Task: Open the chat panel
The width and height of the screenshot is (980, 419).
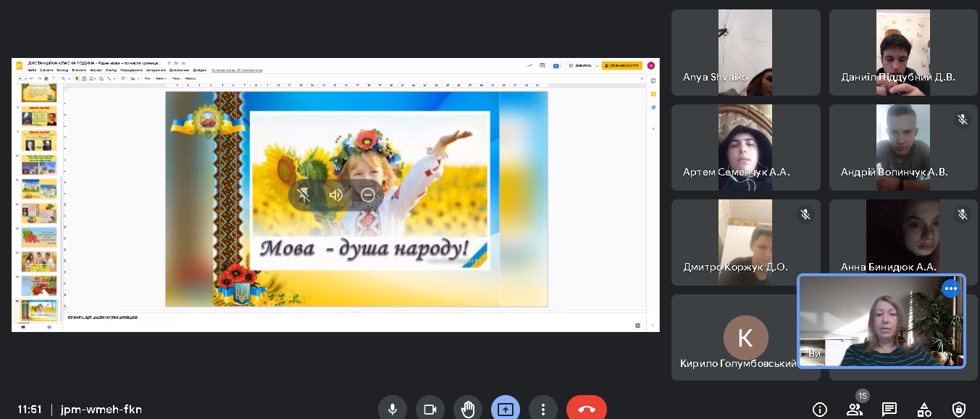Action: 889,410
